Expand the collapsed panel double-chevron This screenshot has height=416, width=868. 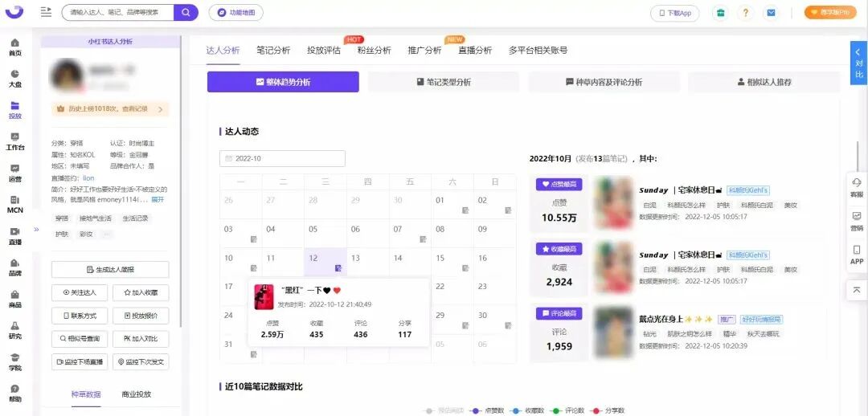36,229
